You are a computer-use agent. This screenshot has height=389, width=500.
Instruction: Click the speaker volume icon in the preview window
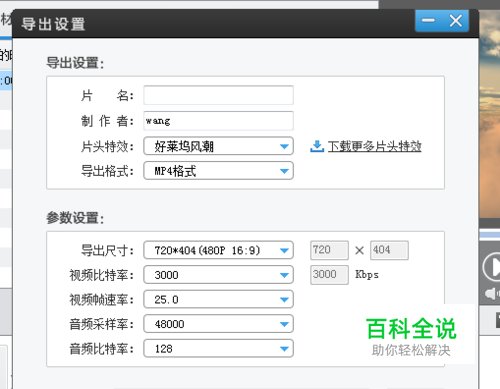492,294
